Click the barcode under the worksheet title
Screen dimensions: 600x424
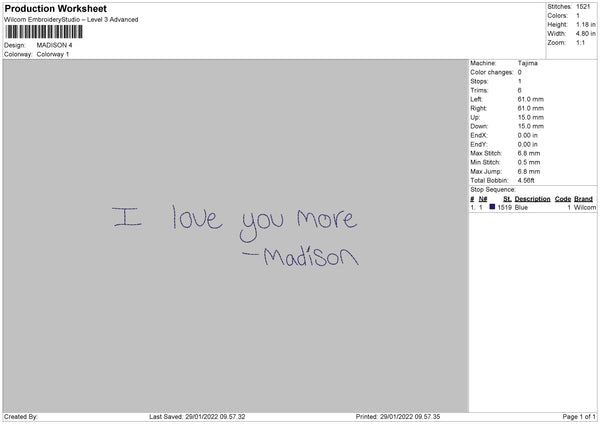click(x=44, y=32)
